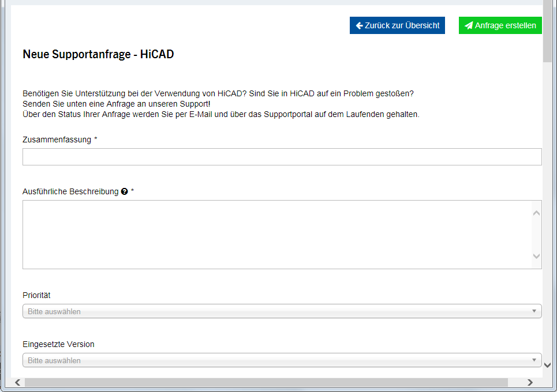Focus the Zusammenfassung input field
This screenshot has width=557, height=392.
point(282,157)
